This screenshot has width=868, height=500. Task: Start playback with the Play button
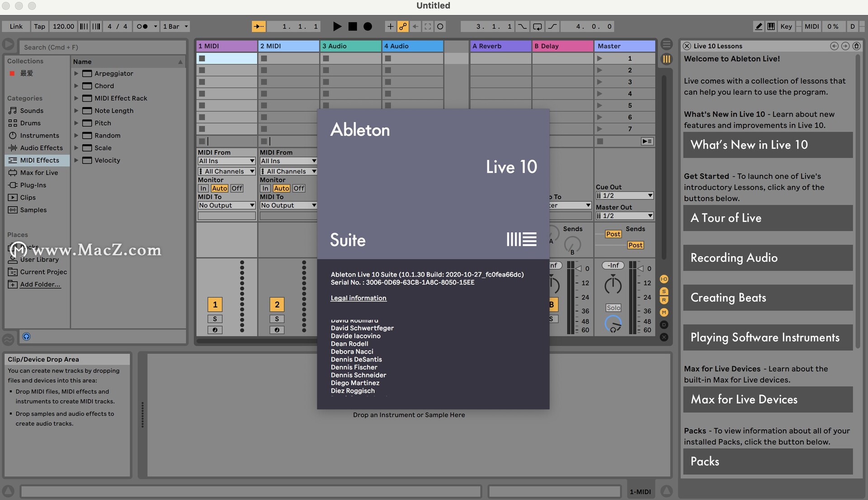pyautogui.click(x=337, y=26)
